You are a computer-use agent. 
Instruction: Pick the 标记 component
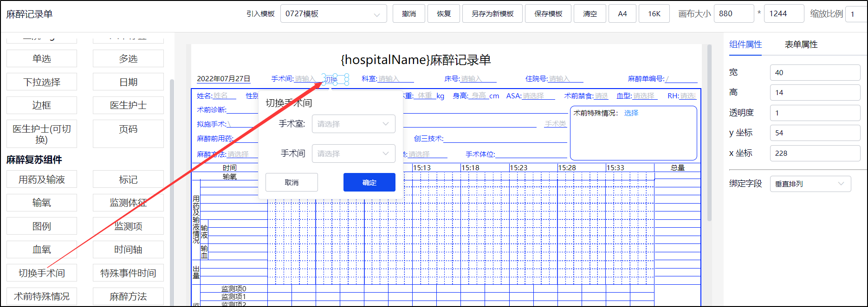(128, 179)
